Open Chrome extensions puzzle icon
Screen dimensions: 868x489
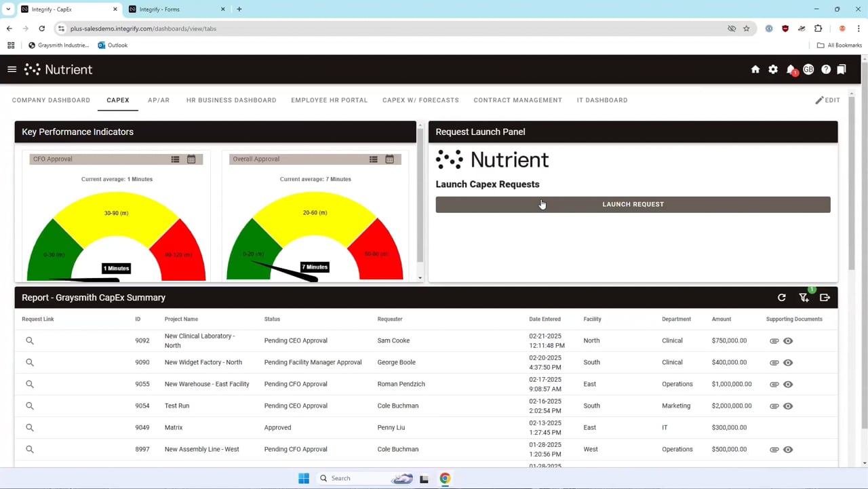818,28
